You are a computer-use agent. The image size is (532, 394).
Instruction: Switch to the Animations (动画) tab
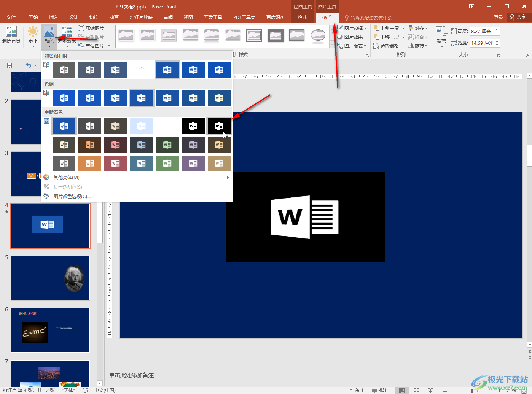(x=114, y=17)
